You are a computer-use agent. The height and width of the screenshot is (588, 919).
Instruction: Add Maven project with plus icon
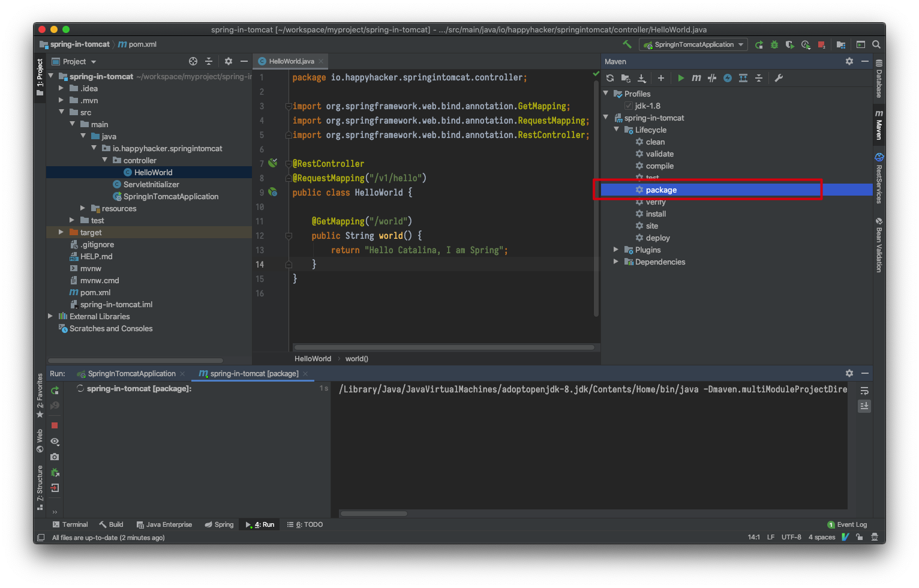[x=661, y=78]
